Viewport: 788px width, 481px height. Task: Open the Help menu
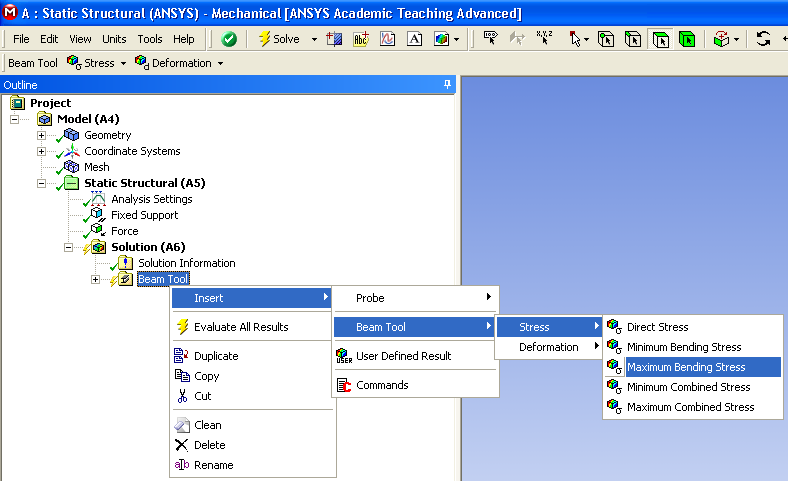tap(184, 39)
